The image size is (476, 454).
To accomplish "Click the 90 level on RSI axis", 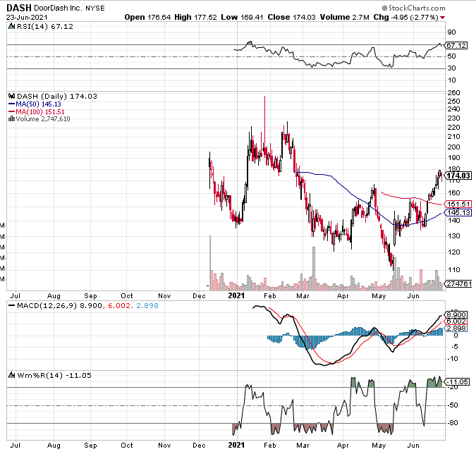I will (452, 32).
